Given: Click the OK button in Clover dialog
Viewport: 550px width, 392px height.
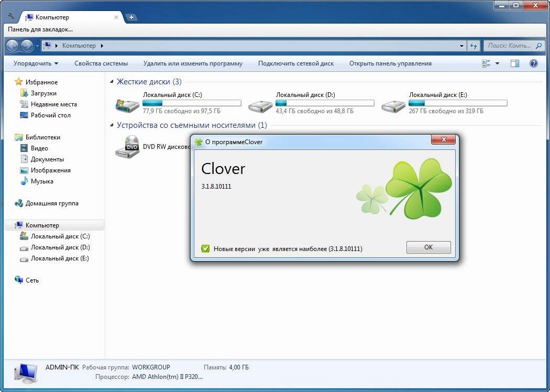Looking at the screenshot, I should 428,247.
